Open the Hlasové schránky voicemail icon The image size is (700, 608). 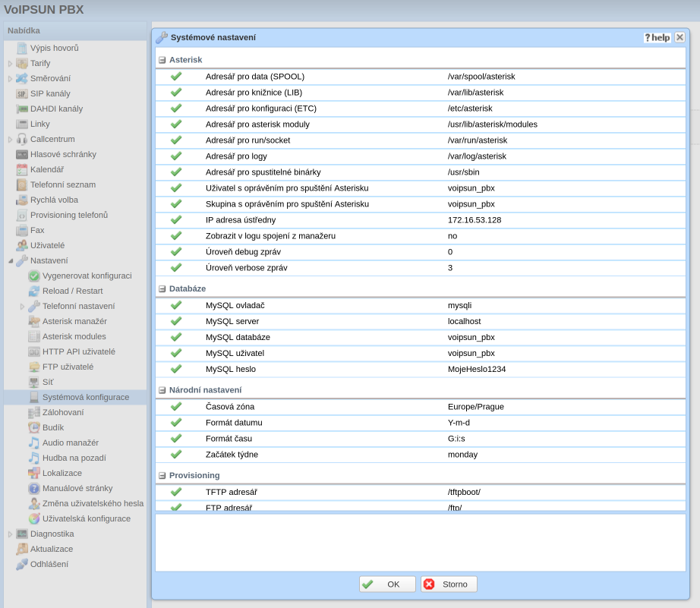point(21,154)
